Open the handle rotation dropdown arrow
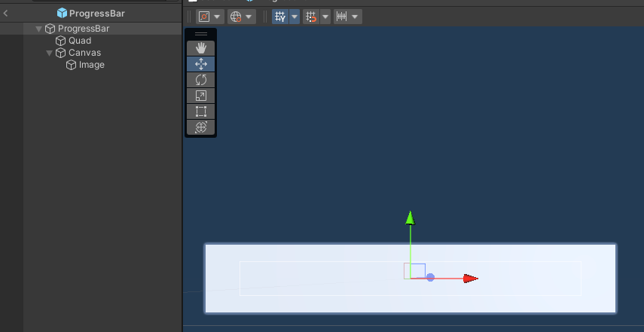 tap(249, 17)
